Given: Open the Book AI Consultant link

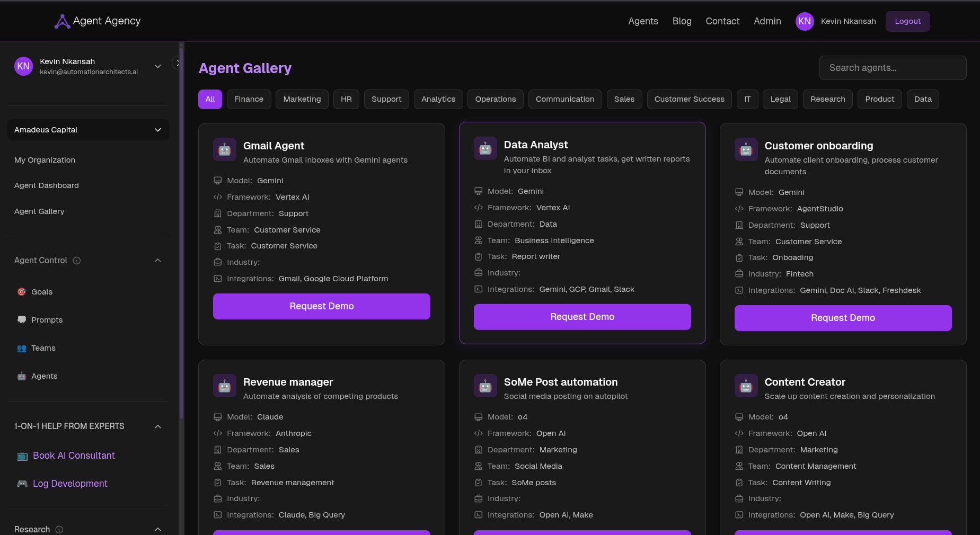Looking at the screenshot, I should (x=74, y=456).
